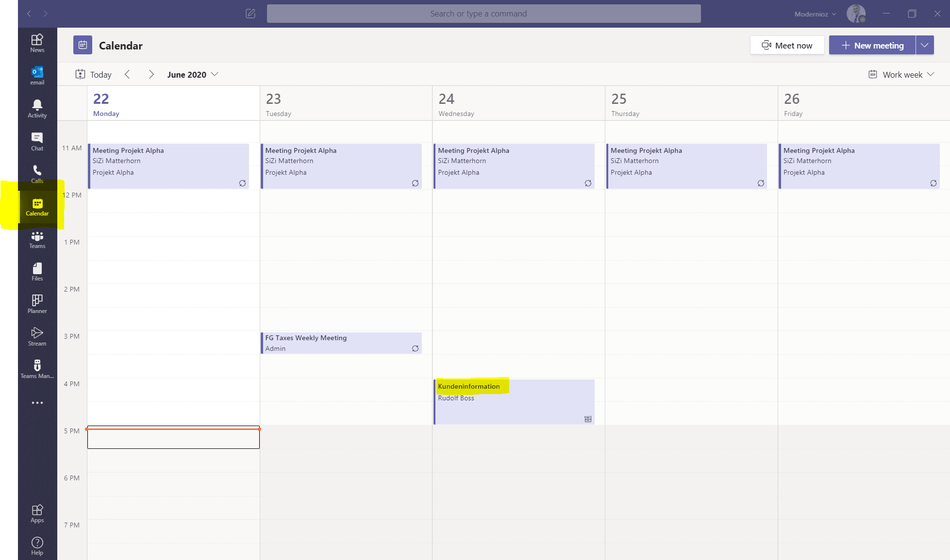Open the Teams Manager app
This screenshot has width=950, height=560.
[x=37, y=370]
